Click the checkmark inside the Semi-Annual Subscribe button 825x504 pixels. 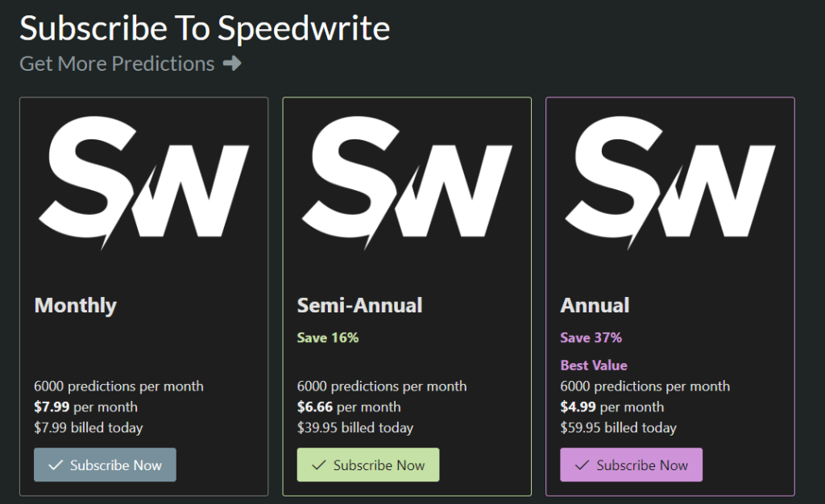click(321, 465)
